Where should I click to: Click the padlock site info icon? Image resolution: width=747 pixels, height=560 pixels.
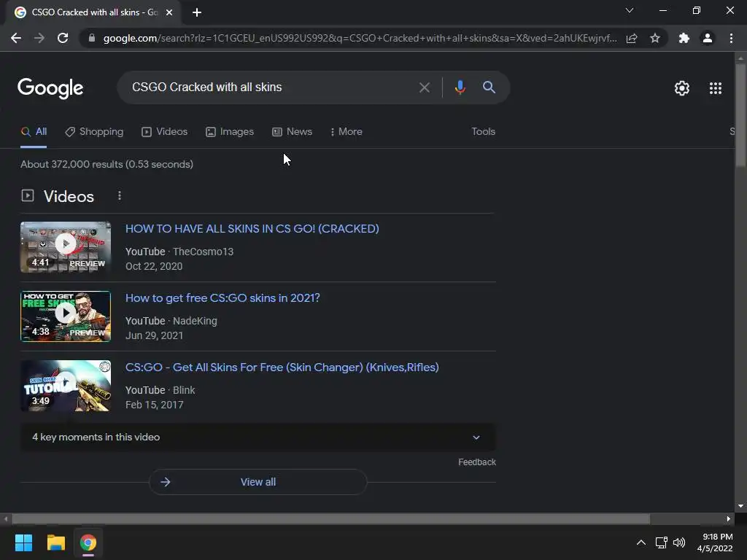pyautogui.click(x=91, y=38)
